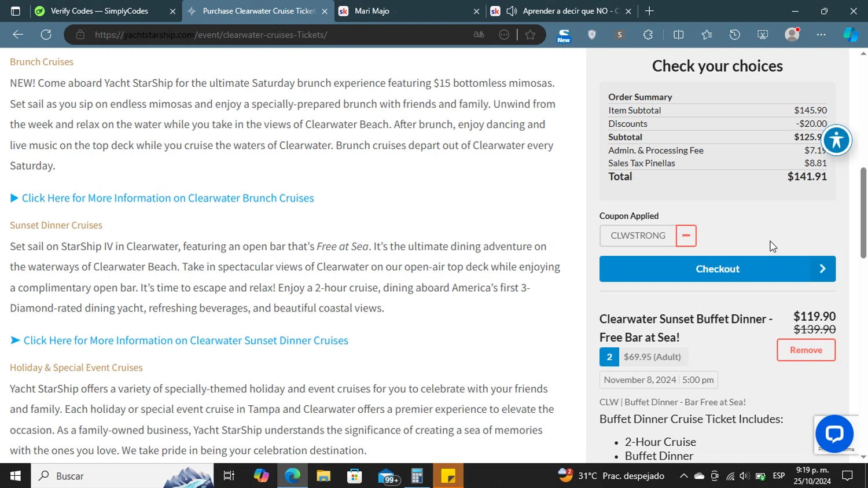Switch to Aprender a decir que NO tab
The height and width of the screenshot is (488, 868).
[x=561, y=11]
